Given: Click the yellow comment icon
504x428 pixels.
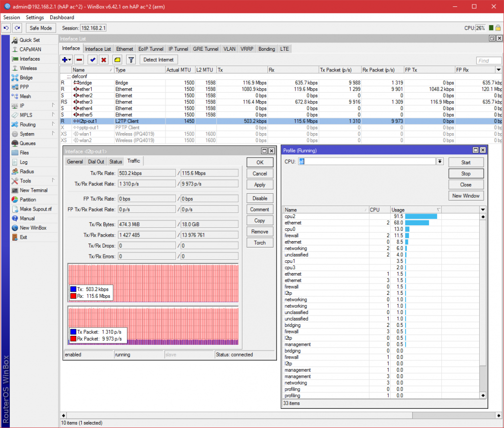Looking at the screenshot, I should (117, 60).
